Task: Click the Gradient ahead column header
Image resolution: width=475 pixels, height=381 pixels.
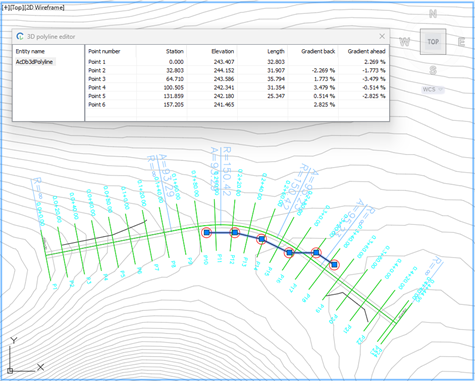Action: [x=366, y=51]
